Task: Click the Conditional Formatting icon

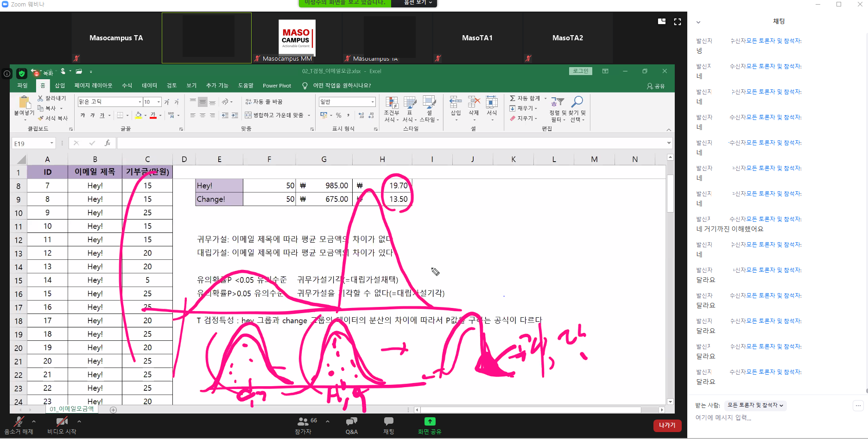Action: [x=392, y=102]
